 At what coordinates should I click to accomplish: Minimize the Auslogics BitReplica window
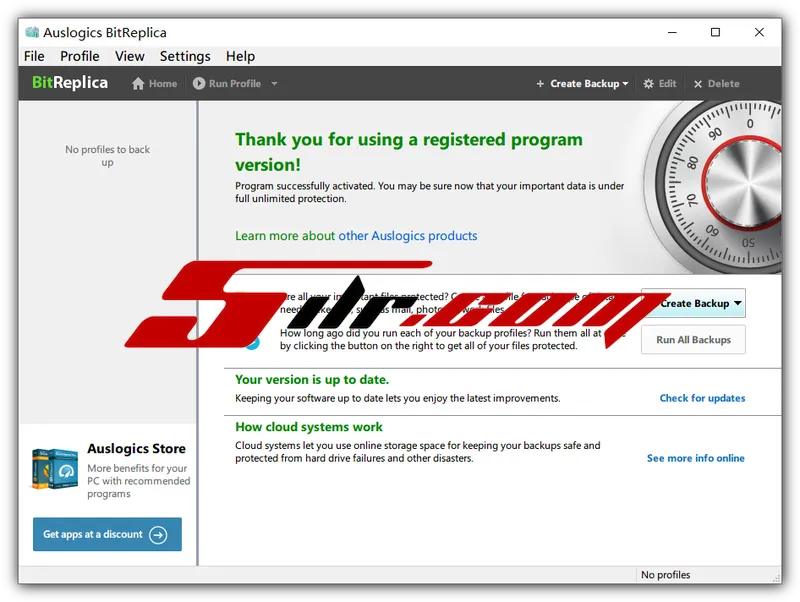click(672, 32)
